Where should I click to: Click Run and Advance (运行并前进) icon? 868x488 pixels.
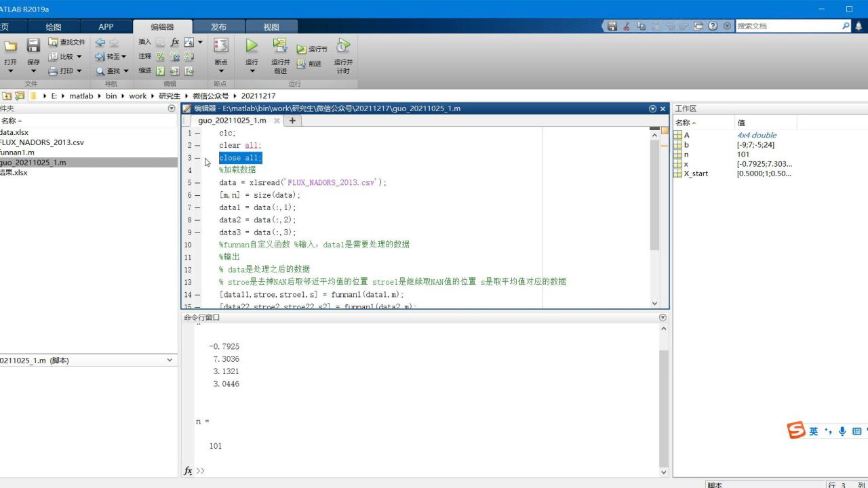click(x=280, y=45)
